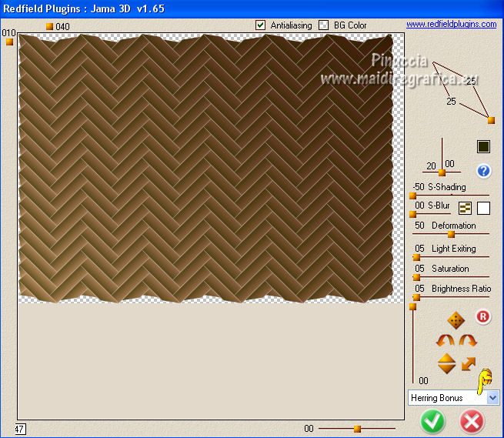Click the 20 / 00 light position handle
504x438 pixels.
click(x=442, y=172)
